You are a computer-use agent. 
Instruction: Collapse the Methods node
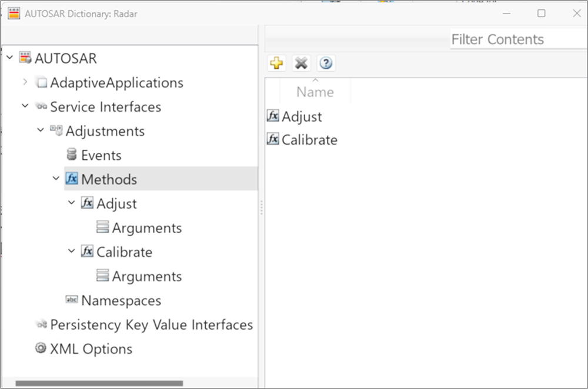56,179
